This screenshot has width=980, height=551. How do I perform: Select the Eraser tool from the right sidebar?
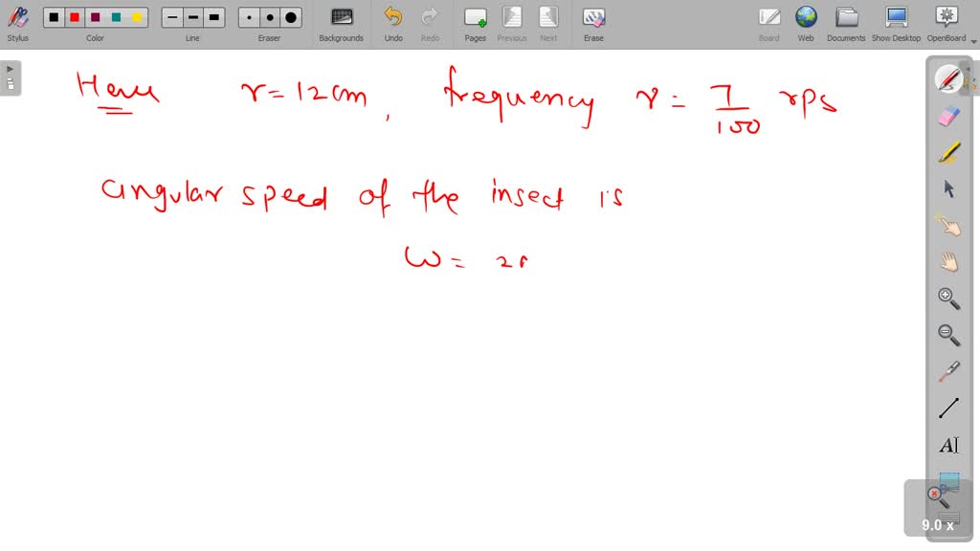coord(947,114)
